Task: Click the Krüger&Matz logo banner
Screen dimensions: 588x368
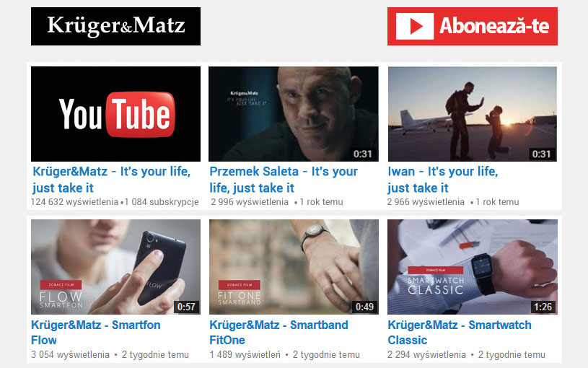Action: point(115,26)
